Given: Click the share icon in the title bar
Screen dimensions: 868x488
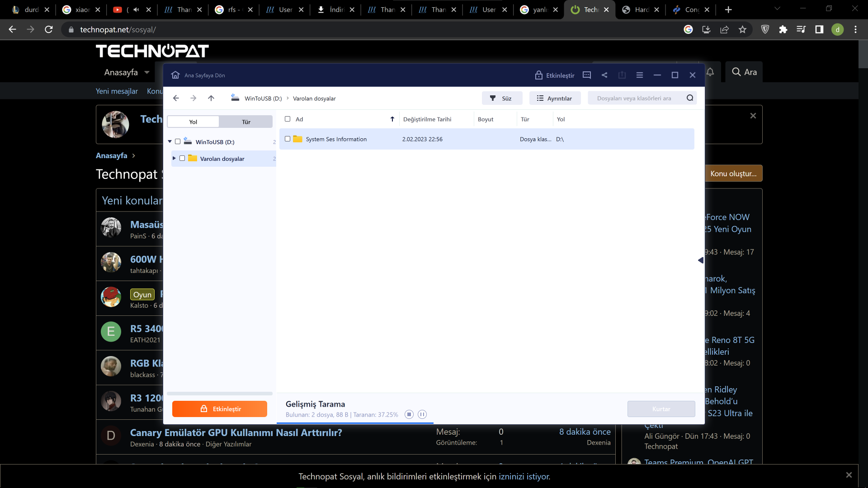Looking at the screenshot, I should pos(604,75).
